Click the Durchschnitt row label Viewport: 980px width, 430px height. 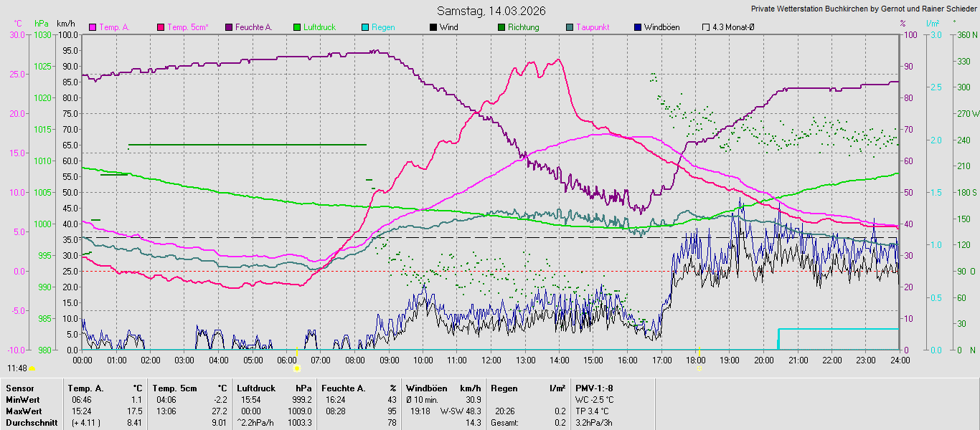(31, 423)
